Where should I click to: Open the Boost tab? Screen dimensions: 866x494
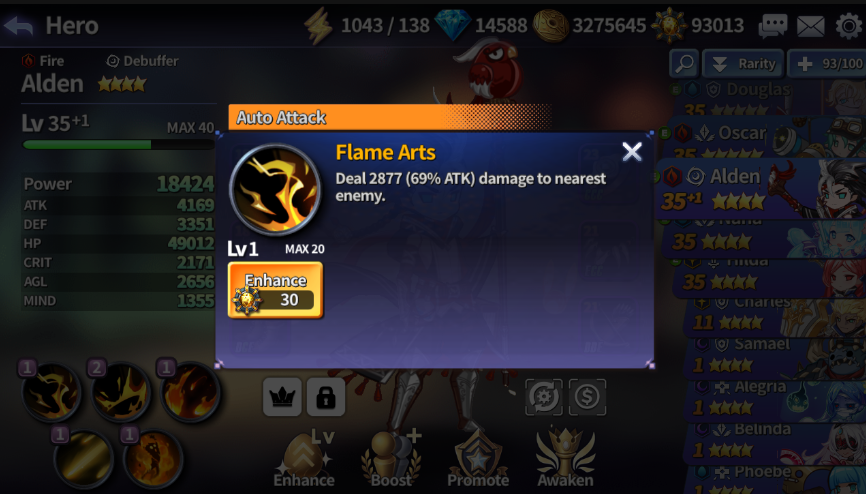tap(391, 458)
